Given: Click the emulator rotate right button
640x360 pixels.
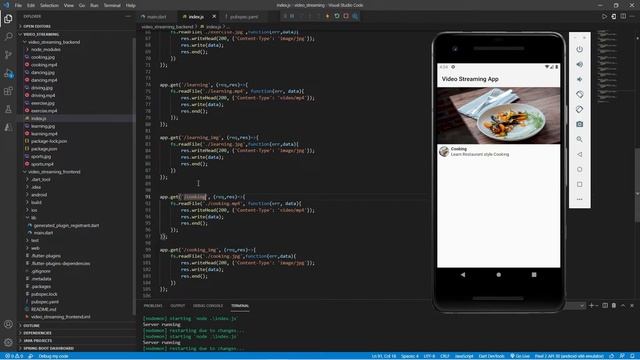Looking at the screenshot, I should [x=580, y=109].
